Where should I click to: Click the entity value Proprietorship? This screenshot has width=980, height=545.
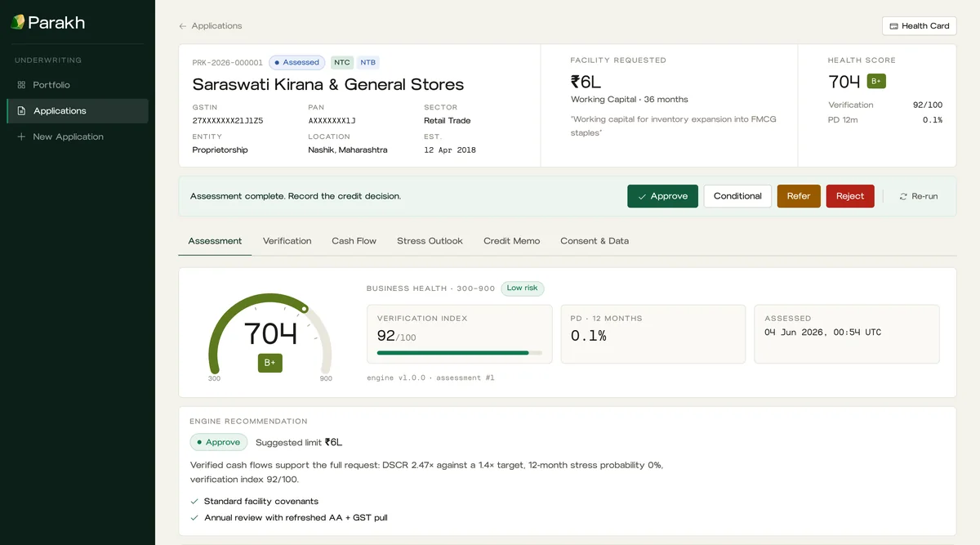click(x=220, y=150)
